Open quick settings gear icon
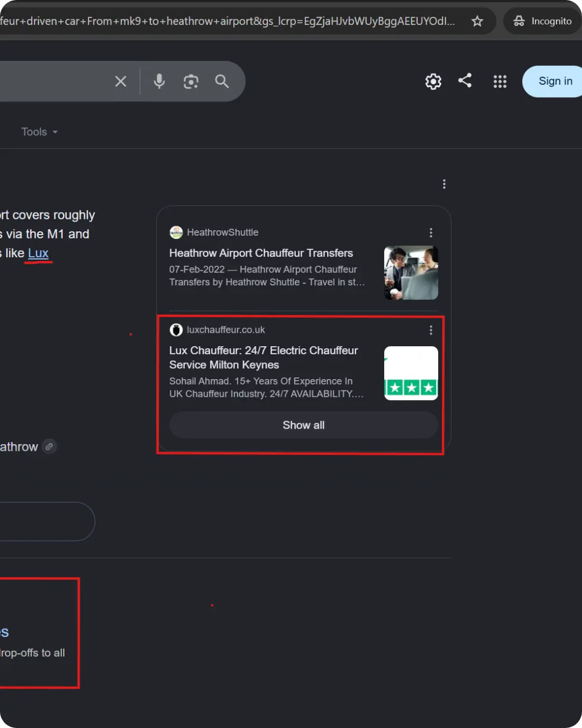Screen dimensions: 582x728 (433, 81)
